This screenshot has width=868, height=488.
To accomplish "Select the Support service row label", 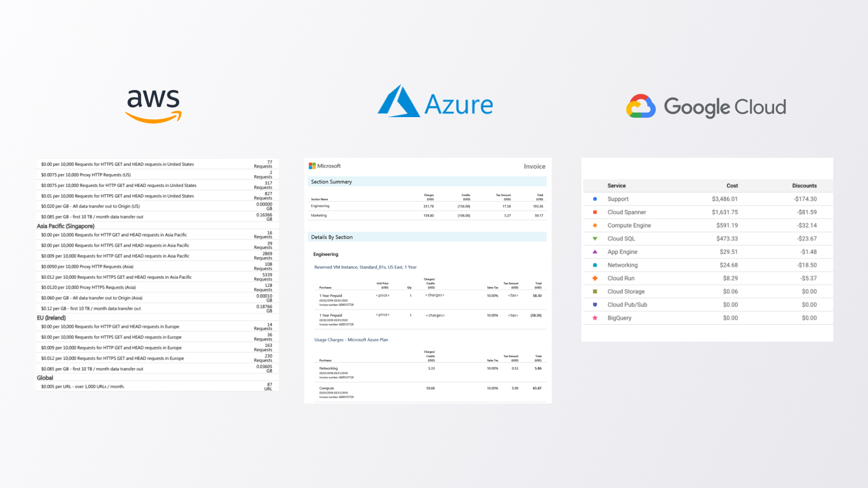I will (x=618, y=199).
